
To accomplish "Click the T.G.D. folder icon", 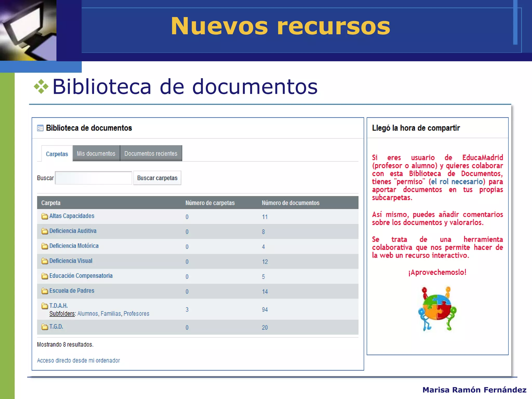I will click(45, 327).
